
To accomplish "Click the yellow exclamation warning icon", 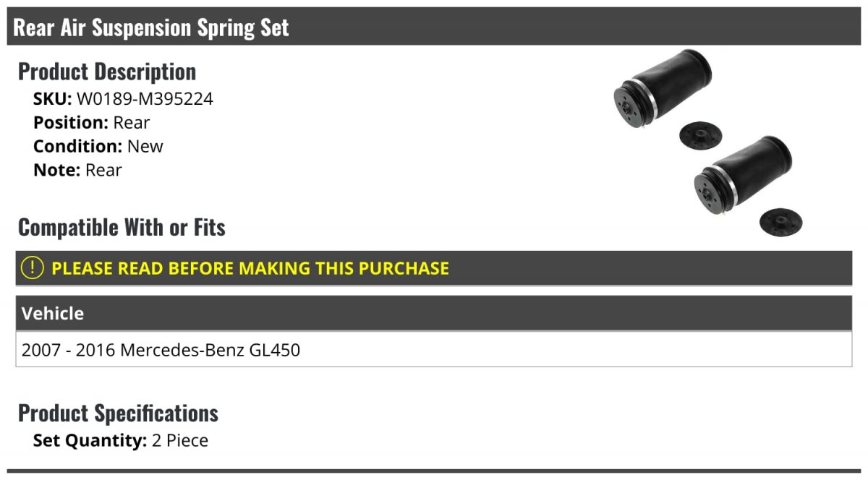I will pyautogui.click(x=33, y=268).
